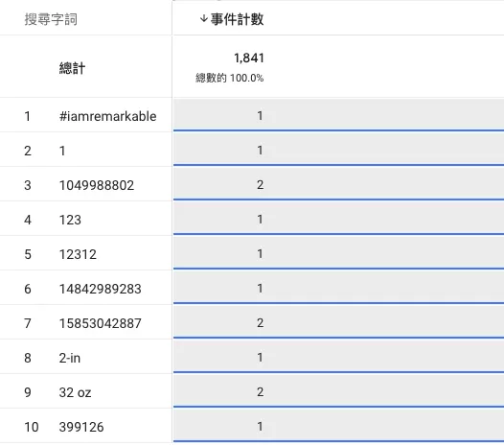Click the down-arrow sort icon beside 事件計數
504x446 pixels.
(x=203, y=18)
